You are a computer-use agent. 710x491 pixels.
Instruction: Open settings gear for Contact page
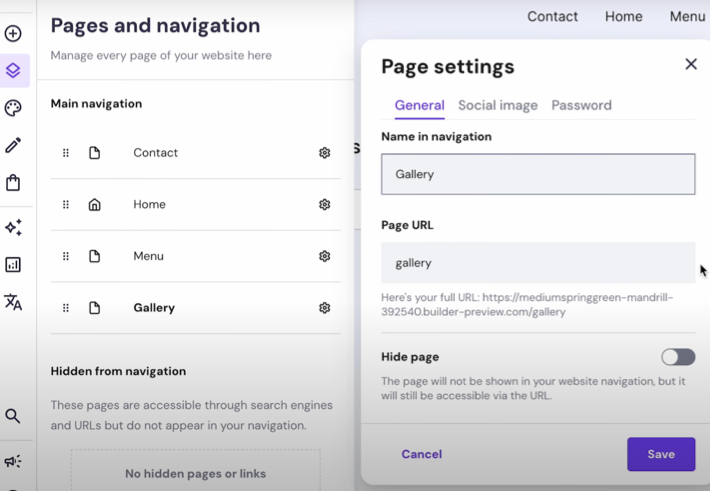click(x=324, y=153)
